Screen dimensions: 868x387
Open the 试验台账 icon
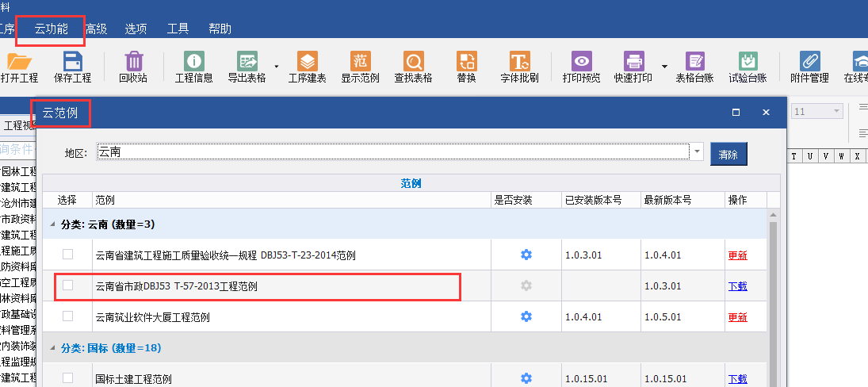(748, 61)
